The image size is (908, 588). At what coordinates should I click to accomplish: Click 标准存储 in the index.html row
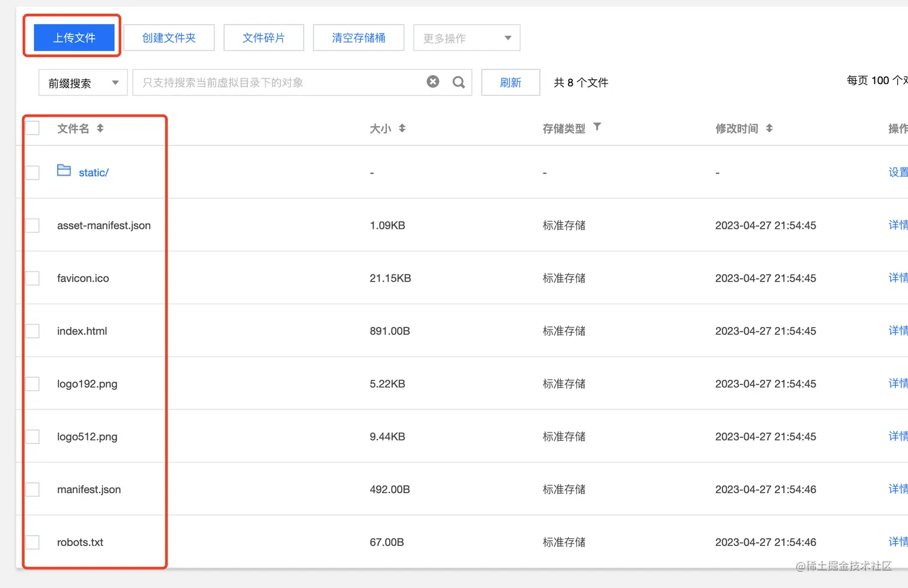coord(564,331)
